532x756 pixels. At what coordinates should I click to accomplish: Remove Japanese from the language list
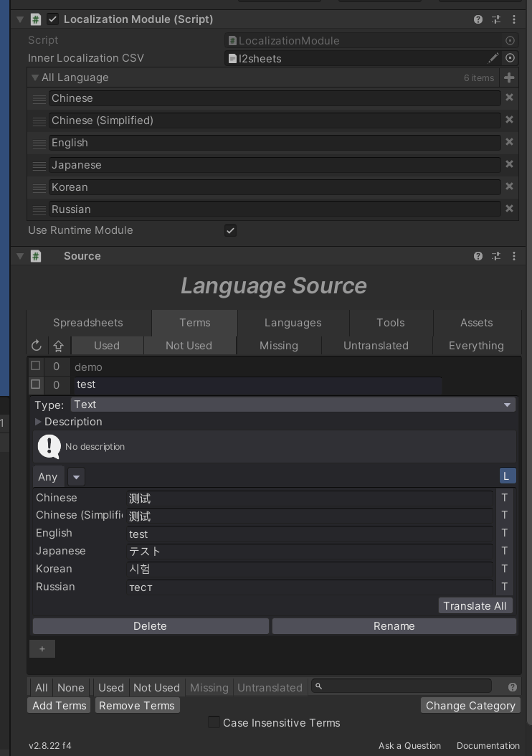[x=509, y=164]
